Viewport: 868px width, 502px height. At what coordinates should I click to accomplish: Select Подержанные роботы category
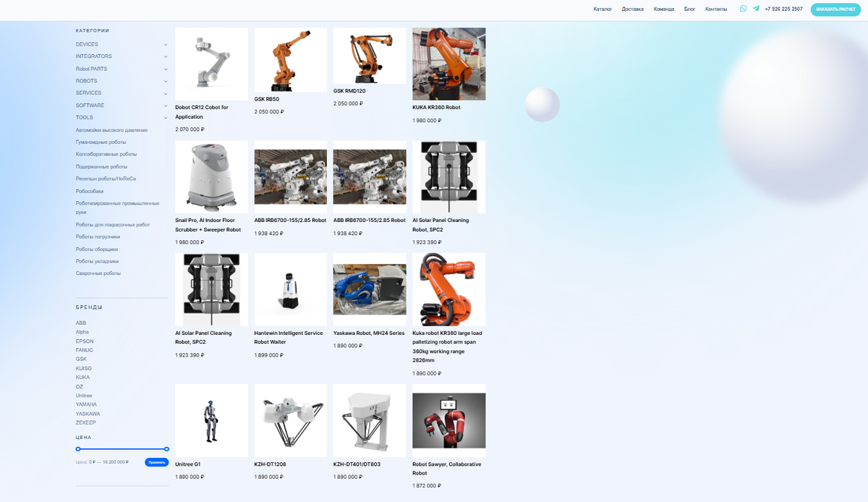tap(101, 166)
